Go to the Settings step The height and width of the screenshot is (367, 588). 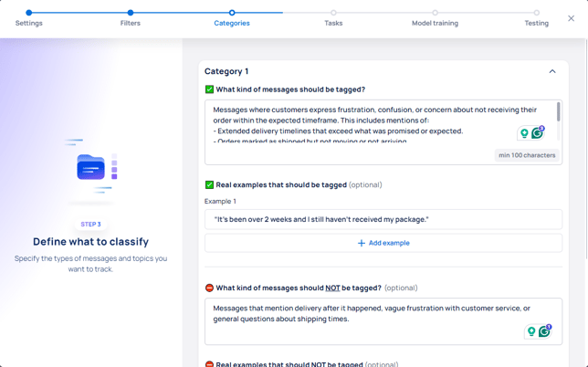pyautogui.click(x=29, y=23)
